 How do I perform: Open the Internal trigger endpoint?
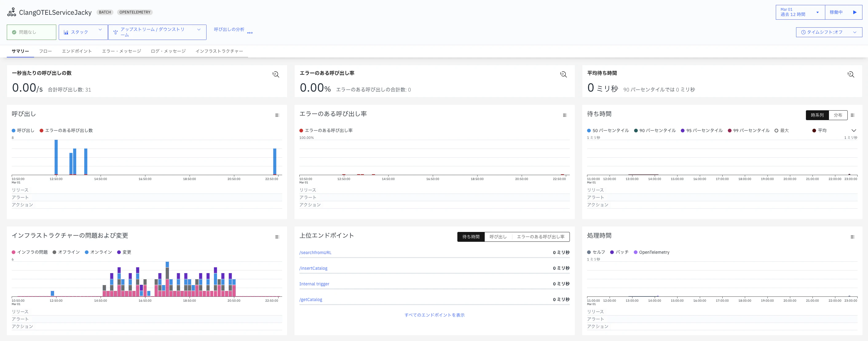click(314, 284)
